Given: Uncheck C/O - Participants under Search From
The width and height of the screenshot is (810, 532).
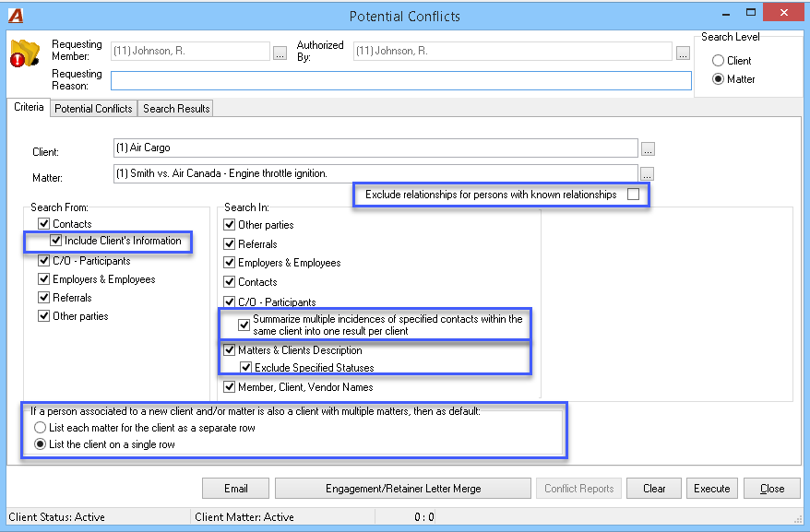Looking at the screenshot, I should click(x=44, y=260).
